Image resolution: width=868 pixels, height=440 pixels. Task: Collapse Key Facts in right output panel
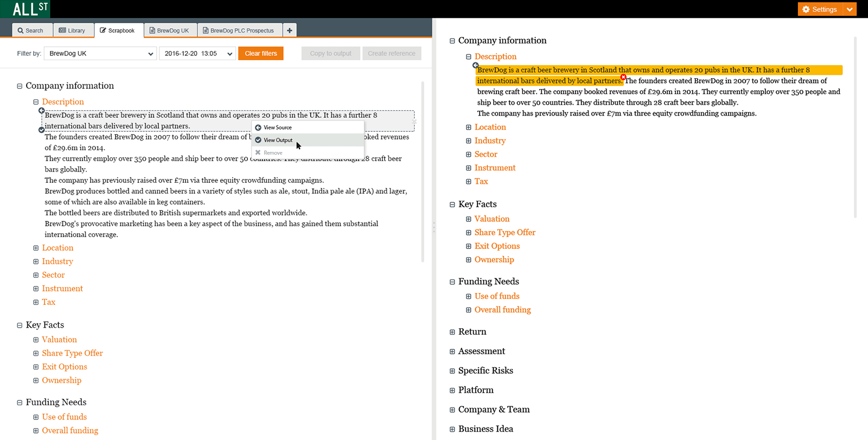(452, 205)
